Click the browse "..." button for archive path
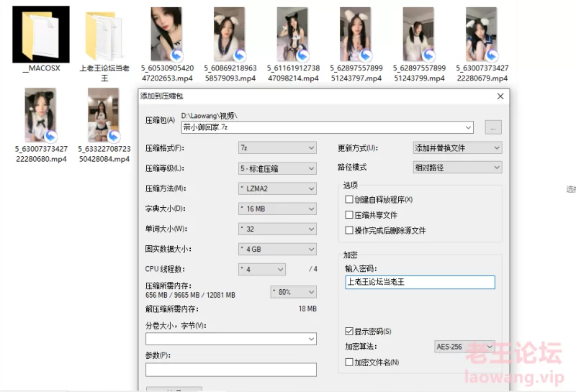Image resolution: width=576 pixels, height=392 pixels. (x=492, y=127)
